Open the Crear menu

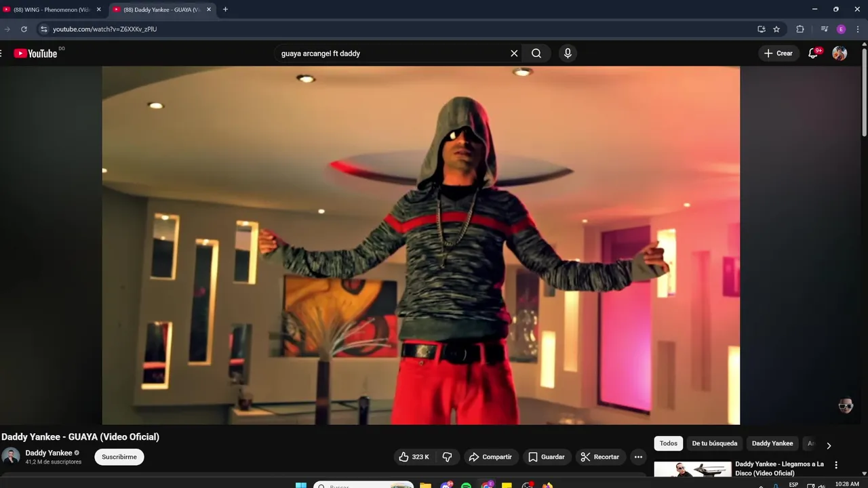tap(778, 54)
